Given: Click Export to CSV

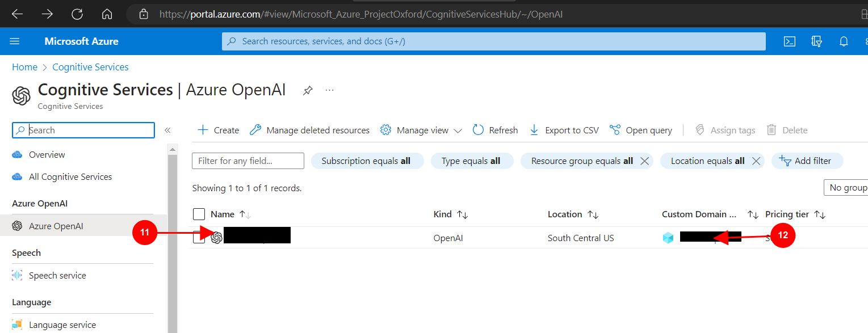Looking at the screenshot, I should click(x=564, y=130).
